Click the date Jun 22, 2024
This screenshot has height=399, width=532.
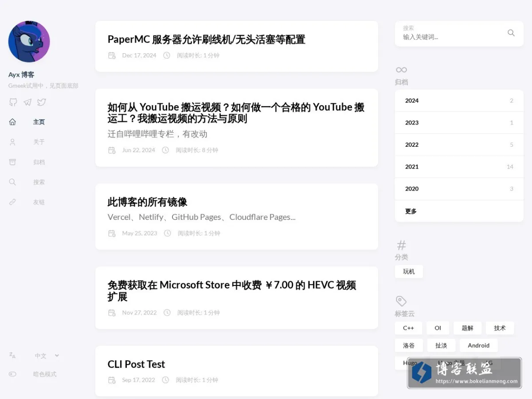[x=139, y=150]
